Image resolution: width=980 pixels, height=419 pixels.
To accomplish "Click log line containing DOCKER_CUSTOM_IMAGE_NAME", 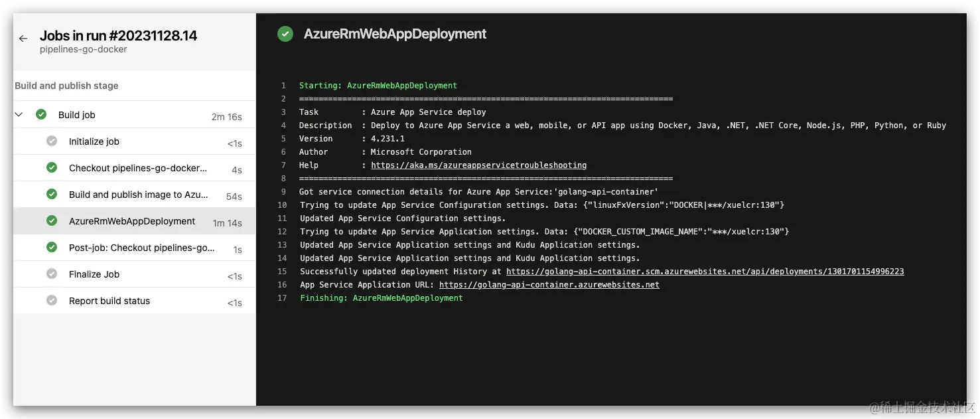I will (x=544, y=232).
